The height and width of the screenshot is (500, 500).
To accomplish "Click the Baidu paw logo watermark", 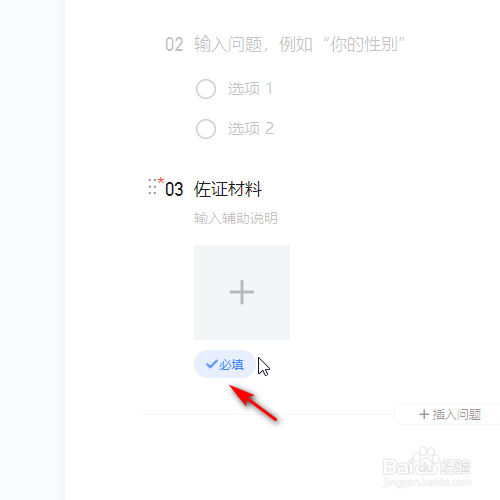I will coord(425,461).
